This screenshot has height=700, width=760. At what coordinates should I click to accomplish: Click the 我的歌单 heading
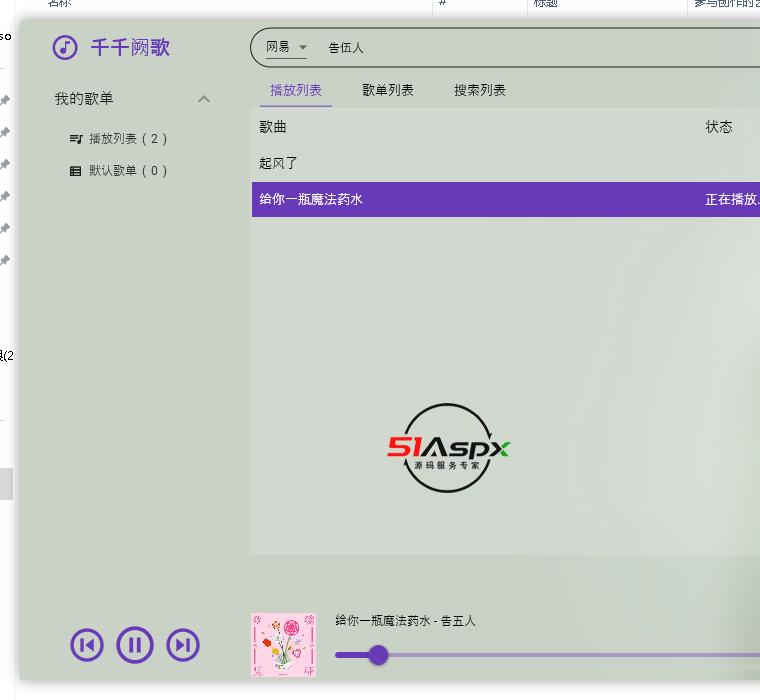(x=84, y=99)
